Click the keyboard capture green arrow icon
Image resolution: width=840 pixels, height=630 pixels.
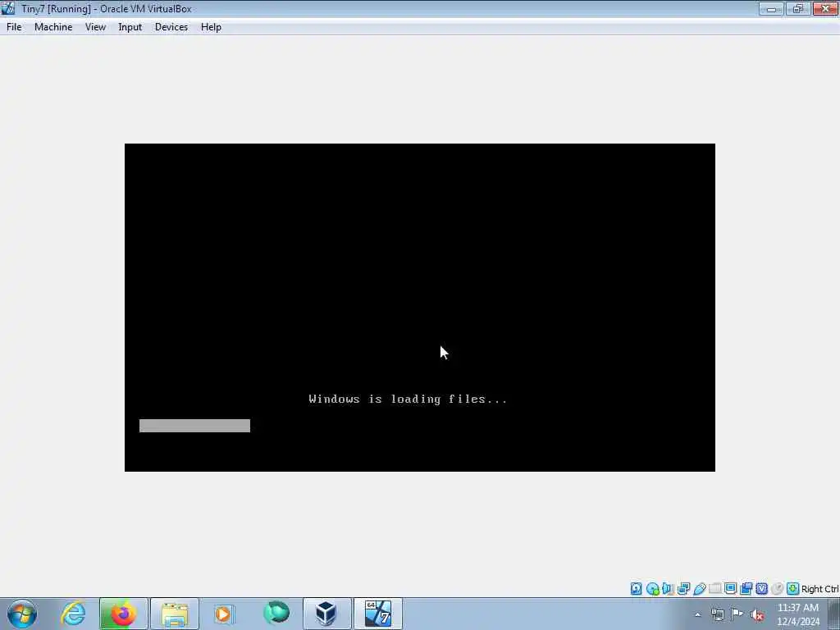tap(793, 589)
